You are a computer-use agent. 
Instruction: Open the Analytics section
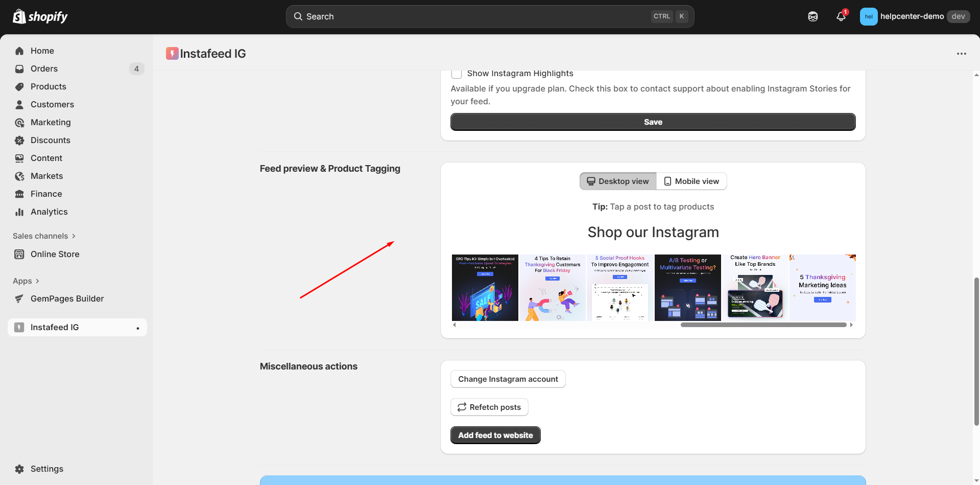point(49,212)
